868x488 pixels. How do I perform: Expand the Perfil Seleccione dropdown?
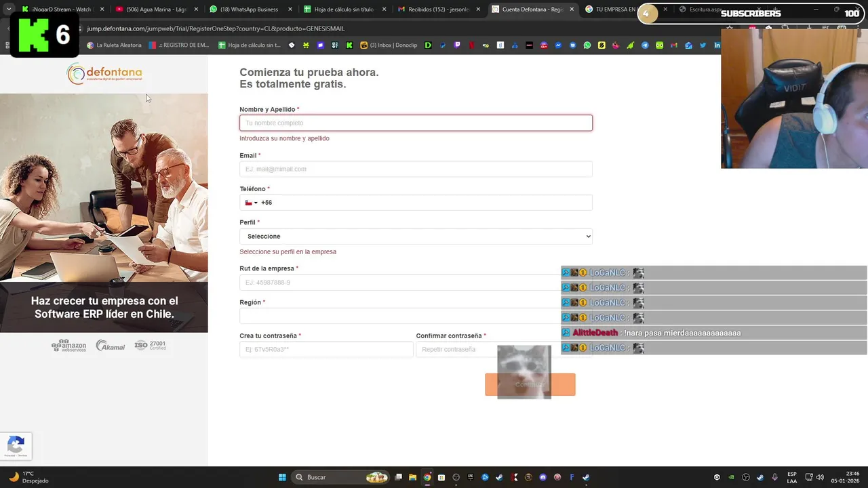tap(416, 237)
